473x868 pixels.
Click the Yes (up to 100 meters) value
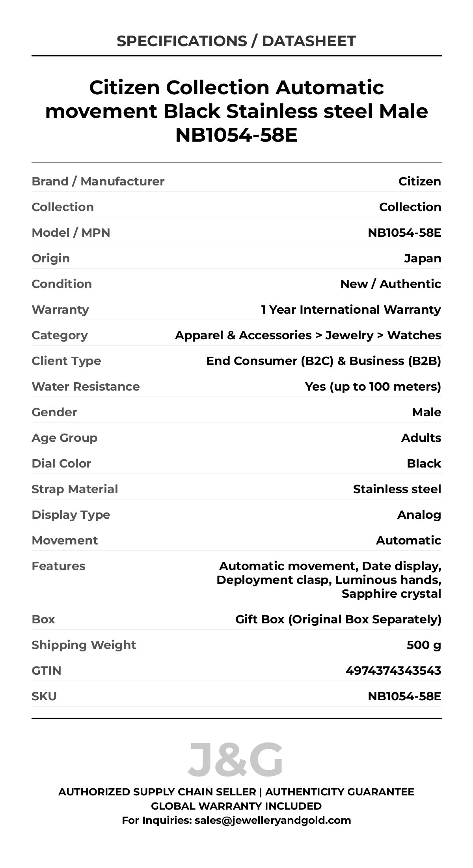[x=373, y=387]
